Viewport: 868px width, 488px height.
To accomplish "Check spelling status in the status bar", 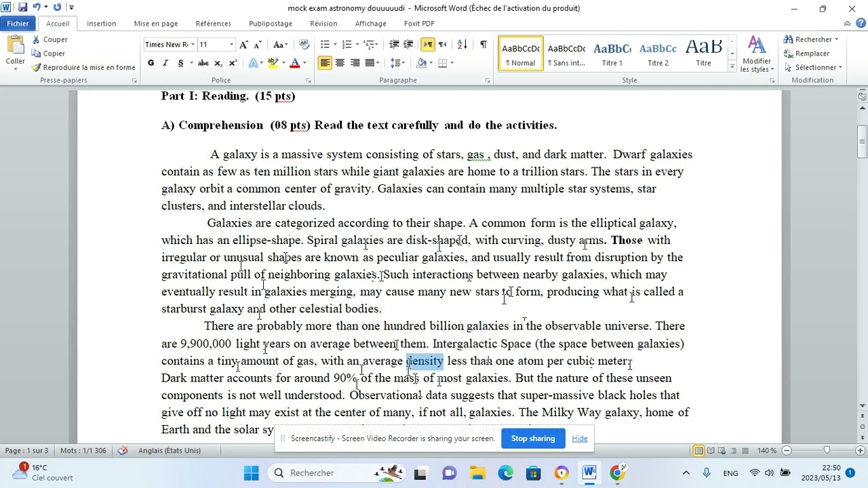I will click(x=123, y=451).
